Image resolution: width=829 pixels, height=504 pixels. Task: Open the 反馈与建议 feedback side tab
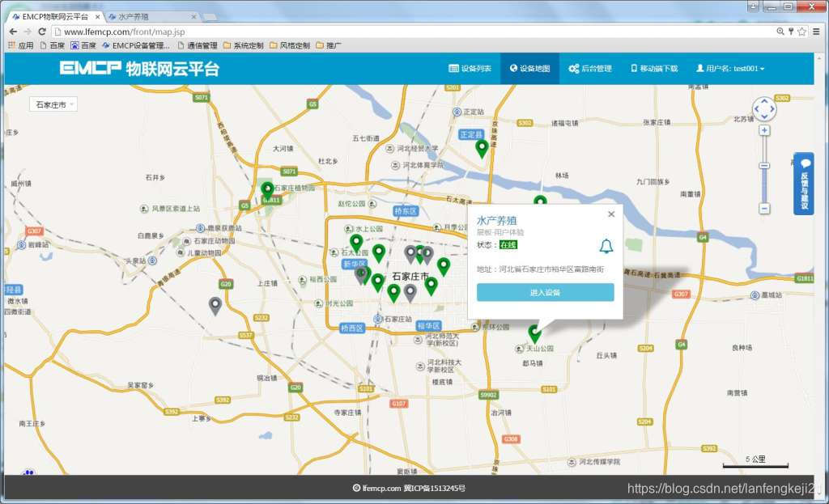pos(804,184)
